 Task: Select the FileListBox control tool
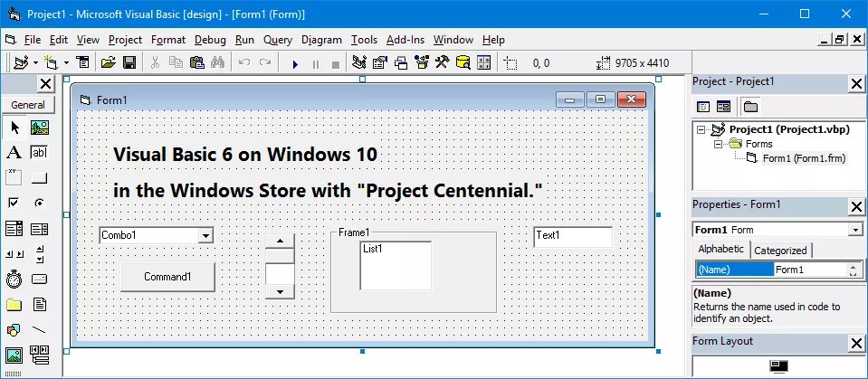39,304
